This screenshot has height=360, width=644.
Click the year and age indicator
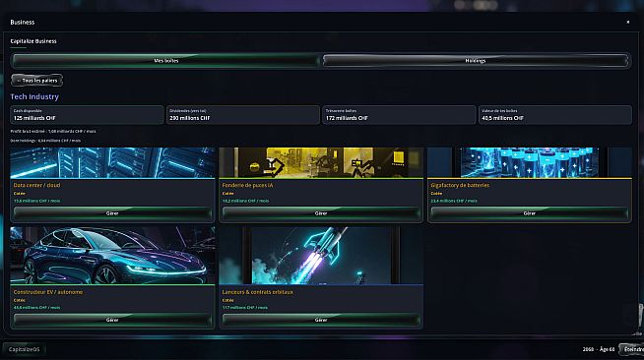pos(599,349)
